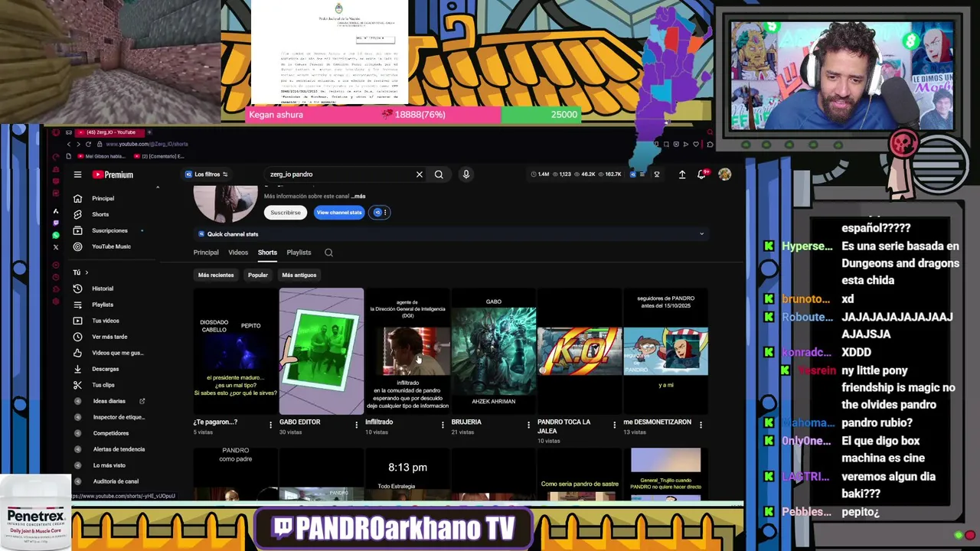
Task: Open the K.O! short thumbnail
Action: pos(580,351)
